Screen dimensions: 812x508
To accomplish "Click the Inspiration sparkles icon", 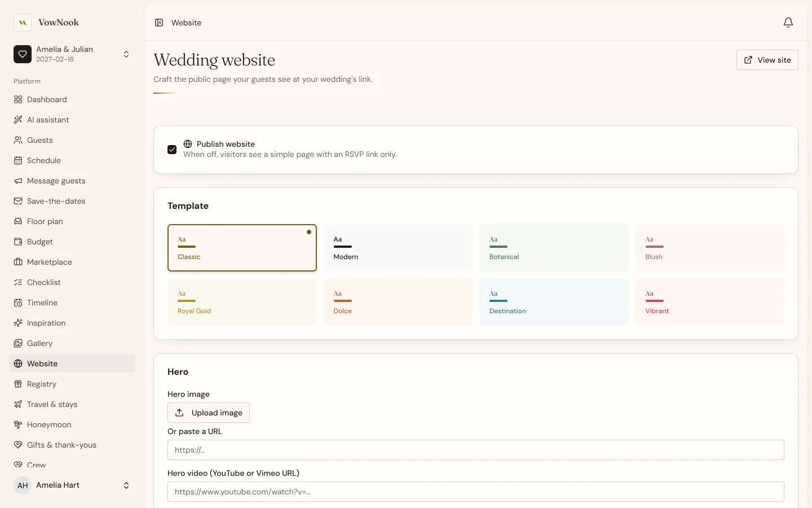I will [x=18, y=323].
